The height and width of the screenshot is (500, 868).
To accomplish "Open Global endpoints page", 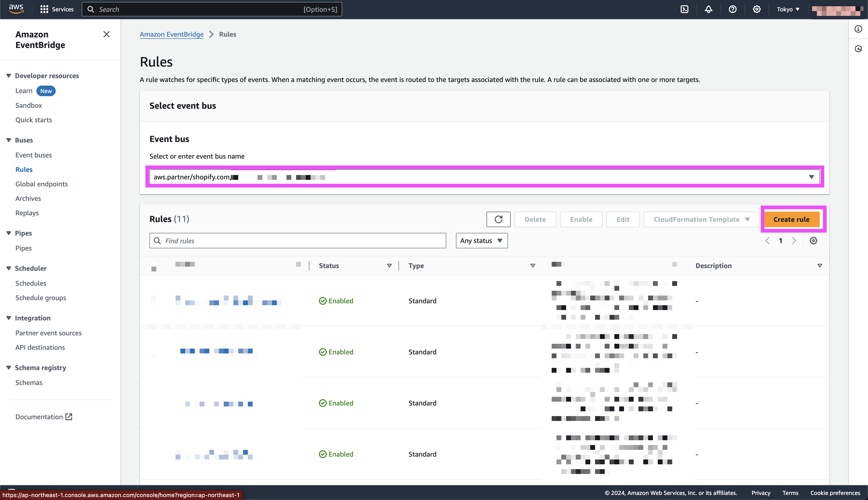I will pos(41,184).
